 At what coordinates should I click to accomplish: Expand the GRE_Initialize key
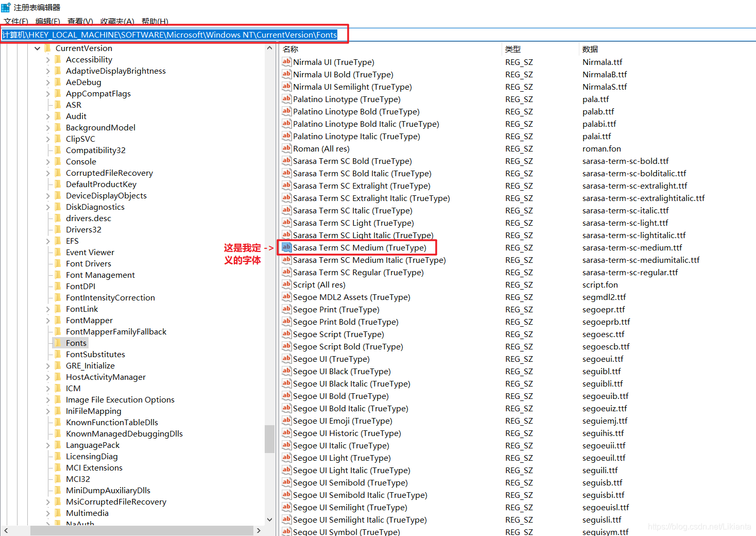48,366
